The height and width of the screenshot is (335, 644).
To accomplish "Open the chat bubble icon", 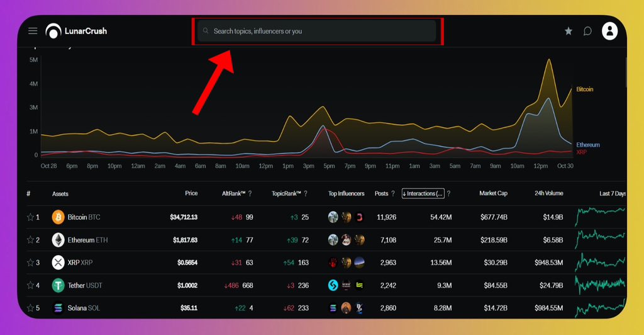I will click(x=588, y=31).
